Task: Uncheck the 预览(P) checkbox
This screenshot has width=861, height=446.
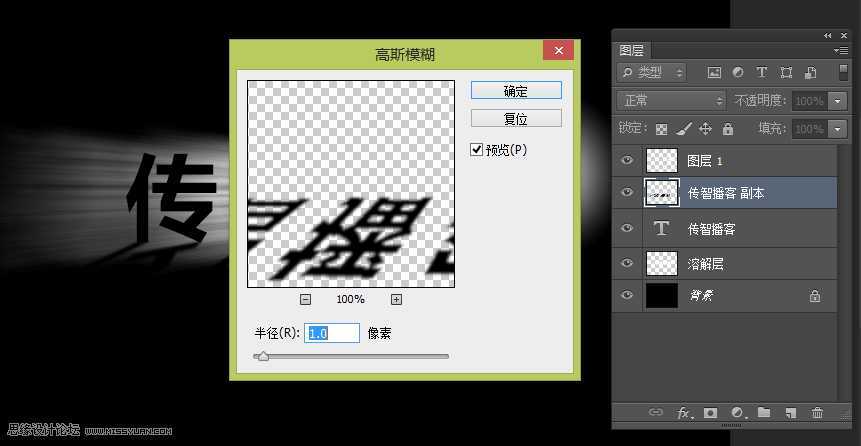Action: [477, 149]
